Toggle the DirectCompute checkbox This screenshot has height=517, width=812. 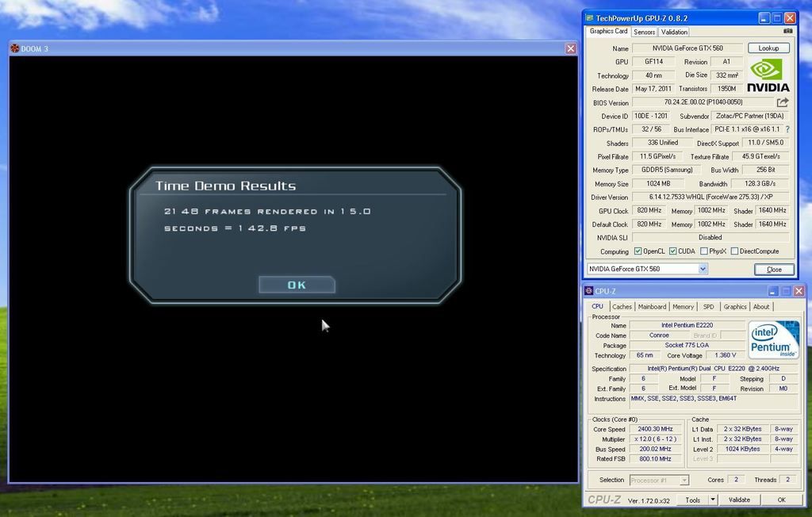tap(734, 251)
